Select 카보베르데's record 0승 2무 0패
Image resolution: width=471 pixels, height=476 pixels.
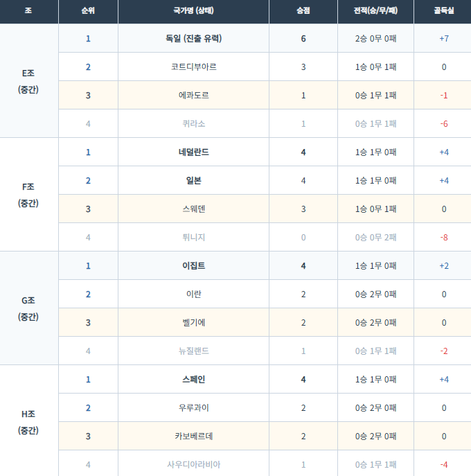coord(375,437)
